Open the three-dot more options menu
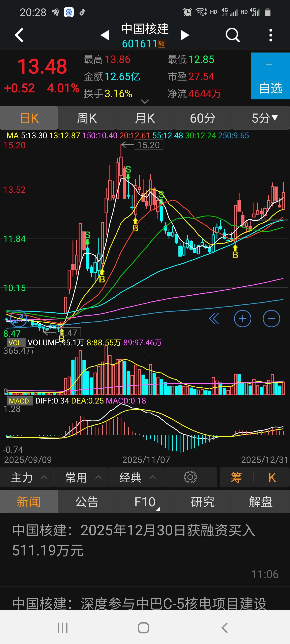Image resolution: width=290 pixels, height=644 pixels. (271, 35)
